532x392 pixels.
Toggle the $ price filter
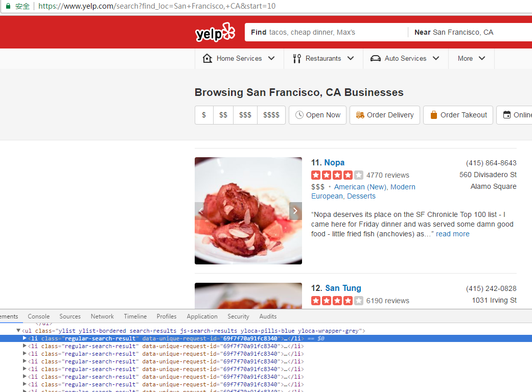click(x=204, y=115)
